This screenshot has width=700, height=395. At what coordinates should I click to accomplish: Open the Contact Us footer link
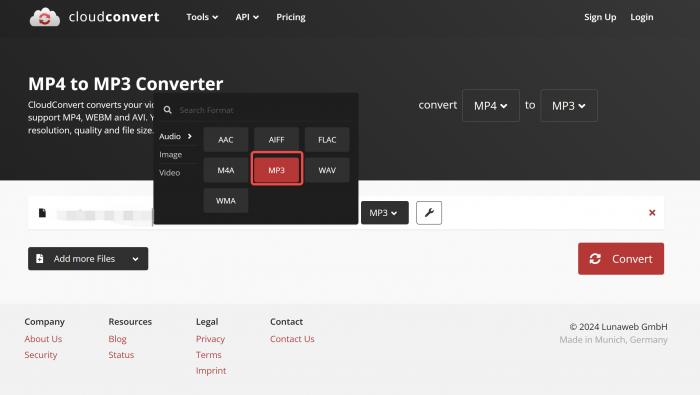click(x=292, y=339)
